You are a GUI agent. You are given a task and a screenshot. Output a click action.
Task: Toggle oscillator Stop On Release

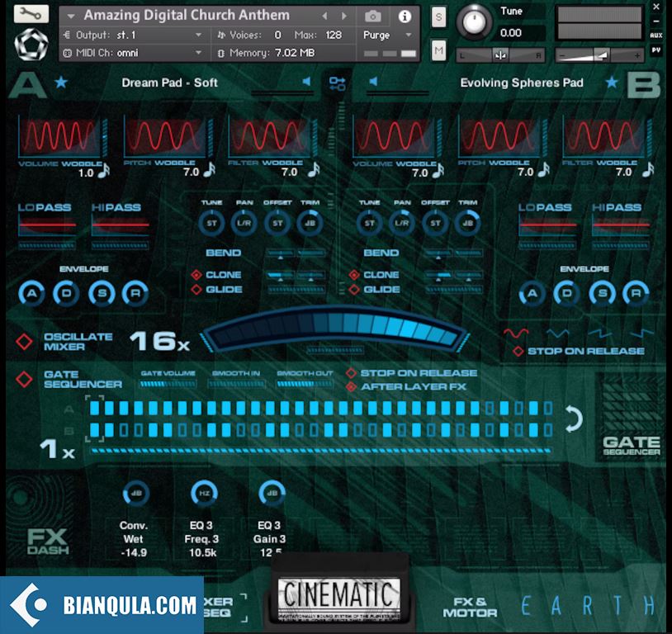coord(518,351)
